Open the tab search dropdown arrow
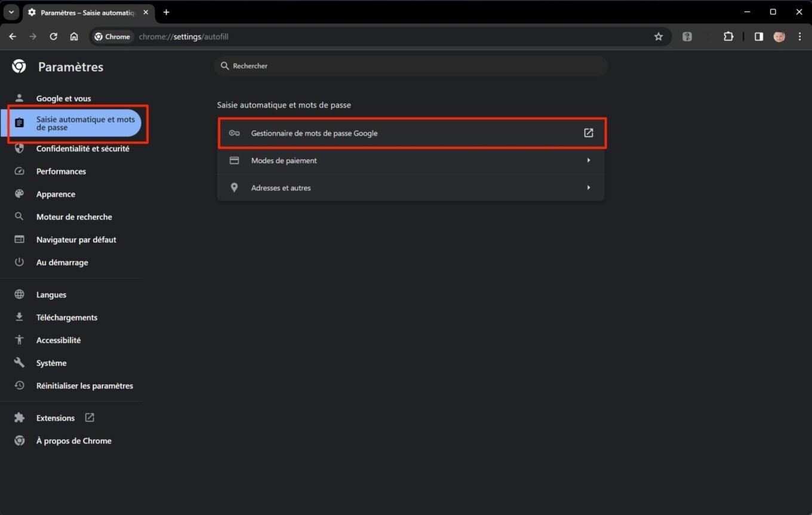 pos(11,12)
